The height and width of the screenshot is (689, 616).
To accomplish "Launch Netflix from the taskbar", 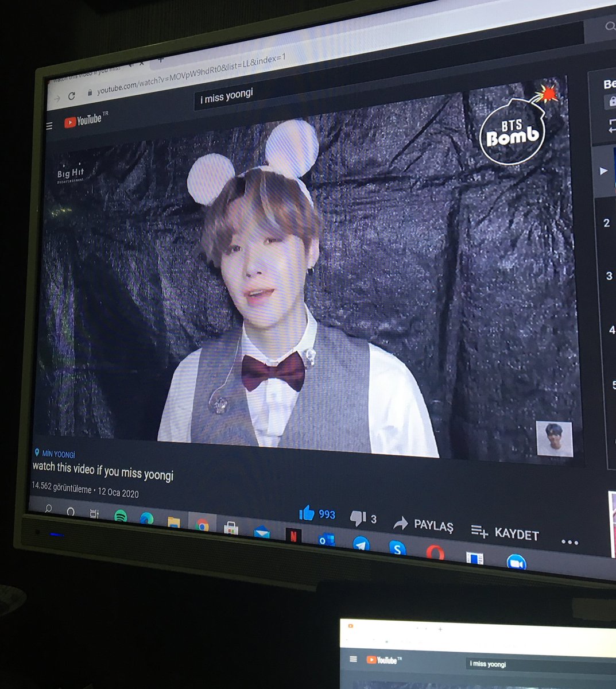I will point(293,535).
